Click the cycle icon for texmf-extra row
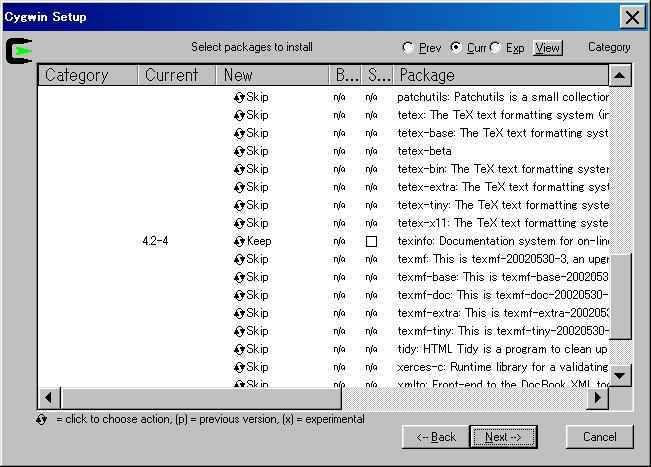 (239, 313)
